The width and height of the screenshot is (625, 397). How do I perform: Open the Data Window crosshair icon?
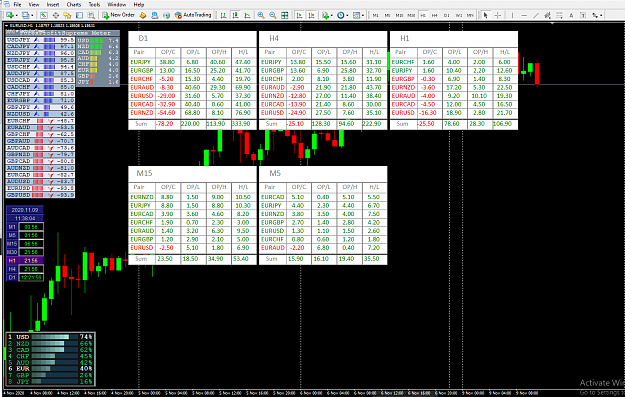coord(56,15)
